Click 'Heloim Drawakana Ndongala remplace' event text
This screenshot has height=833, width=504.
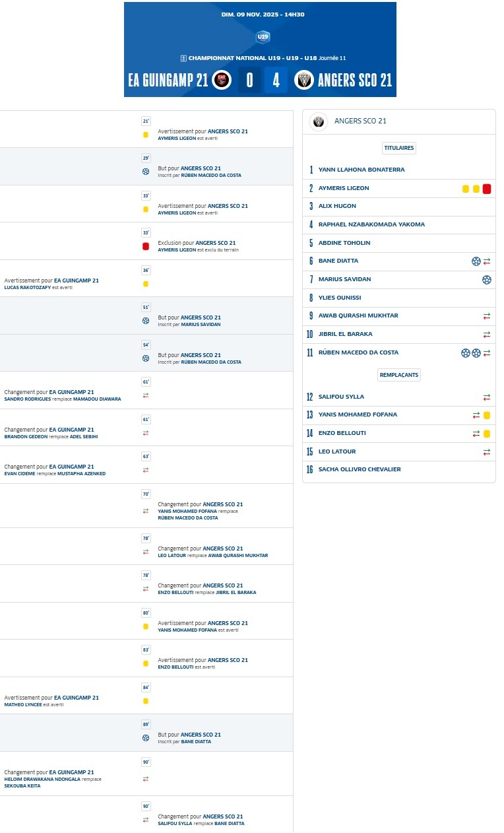[x=53, y=779]
